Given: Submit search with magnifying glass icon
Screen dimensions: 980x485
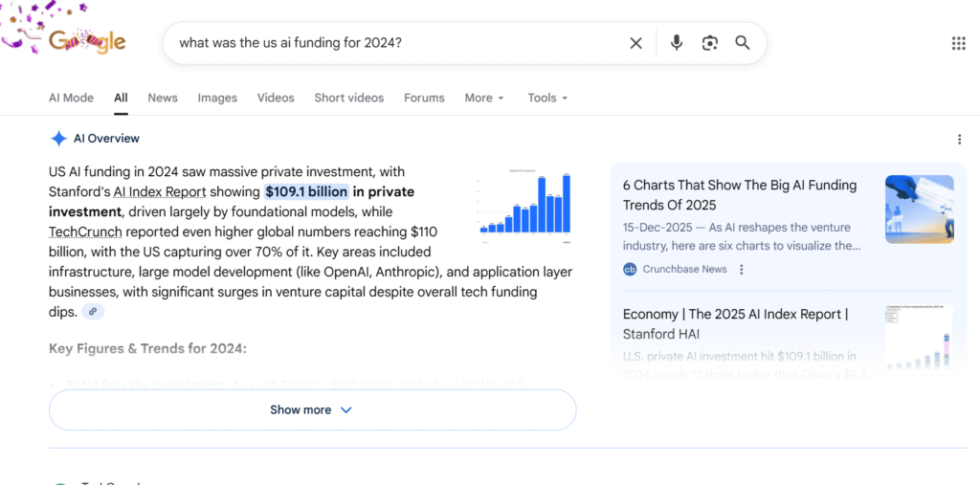Looking at the screenshot, I should click(x=743, y=43).
